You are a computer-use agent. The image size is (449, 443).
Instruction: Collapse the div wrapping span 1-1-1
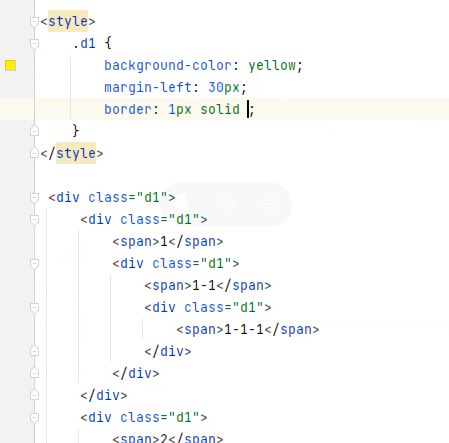click(x=34, y=308)
